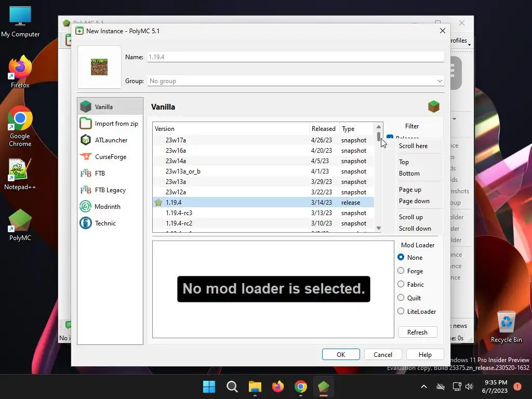Open the Modrinth modpack source
Viewport: 532px width, 399px height.
point(110,207)
